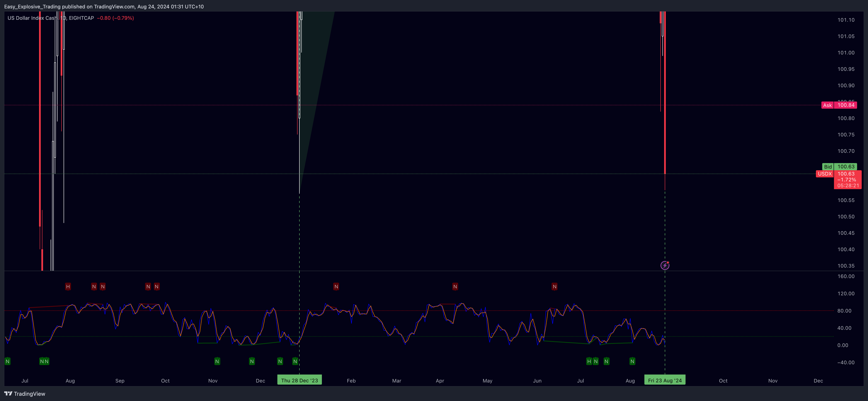The height and width of the screenshot is (401, 868).
Task: Click the red N marker left of Feb
Action: coord(336,286)
